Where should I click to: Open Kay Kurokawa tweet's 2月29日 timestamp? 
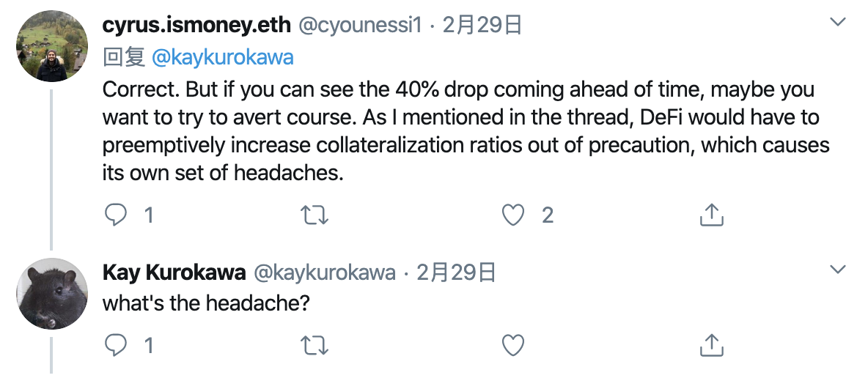(x=455, y=273)
